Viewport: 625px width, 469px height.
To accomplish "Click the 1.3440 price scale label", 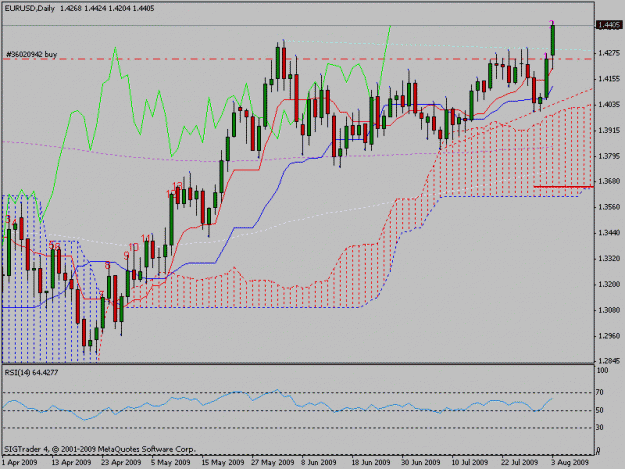I will click(x=609, y=233).
